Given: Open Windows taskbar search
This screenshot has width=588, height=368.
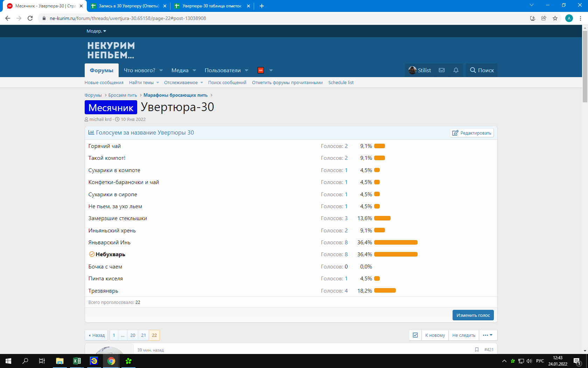Looking at the screenshot, I should 25,361.
